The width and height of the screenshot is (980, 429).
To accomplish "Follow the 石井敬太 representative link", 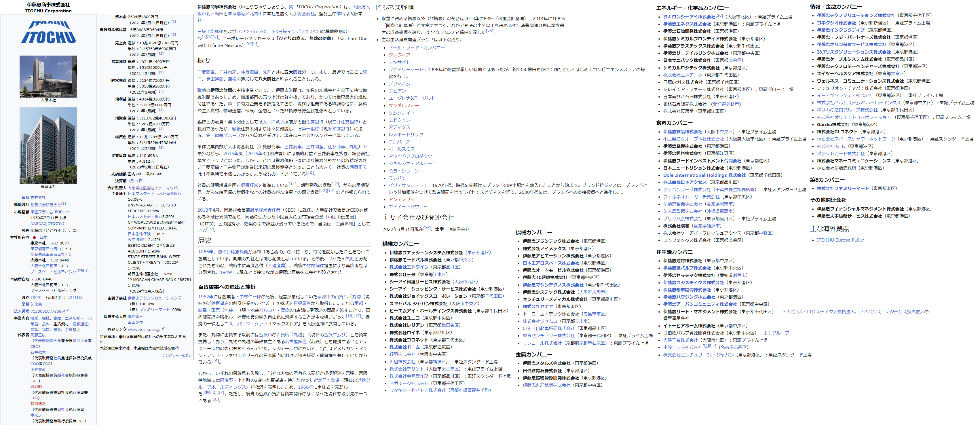I will 38,352.
